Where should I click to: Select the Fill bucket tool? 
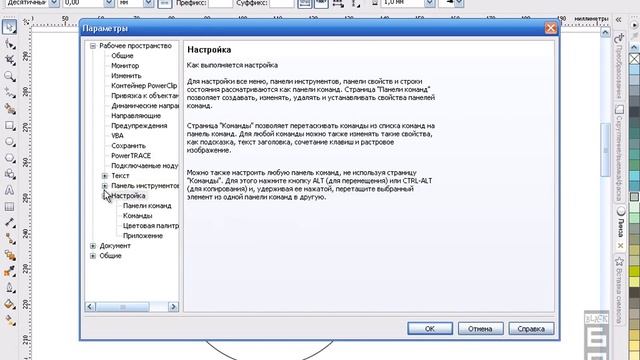(x=9, y=304)
